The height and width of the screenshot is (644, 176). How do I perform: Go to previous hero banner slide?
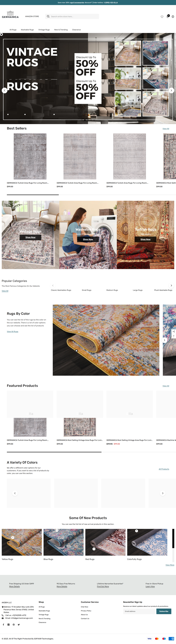pos(4,90)
